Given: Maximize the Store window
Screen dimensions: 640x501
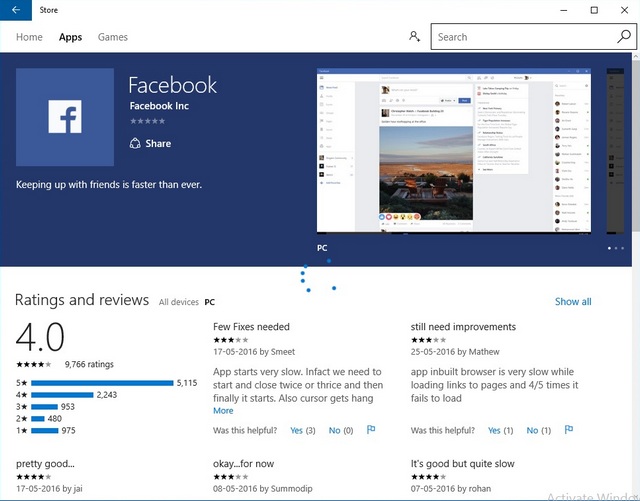Looking at the screenshot, I should (594, 10).
